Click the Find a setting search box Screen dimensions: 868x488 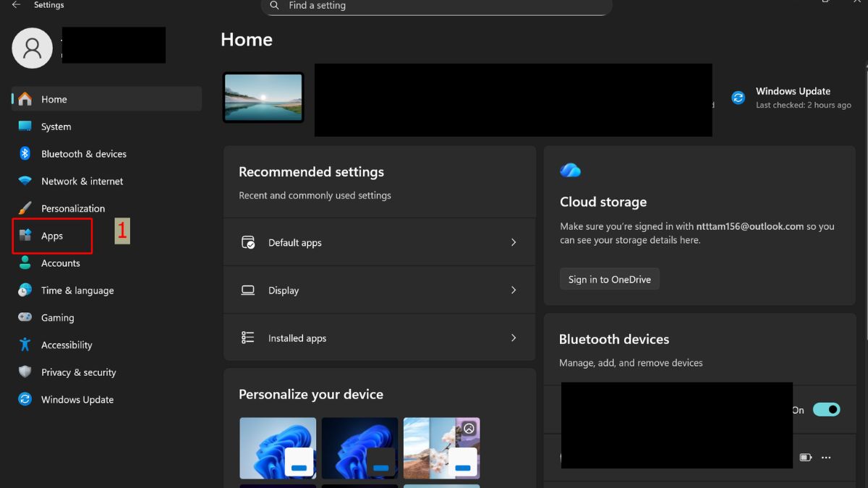[x=436, y=6]
